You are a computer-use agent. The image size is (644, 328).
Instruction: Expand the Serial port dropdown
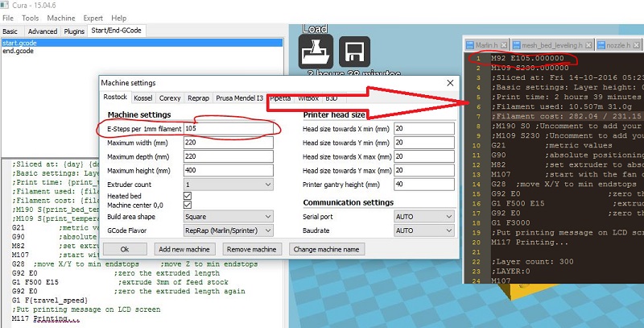[423, 217]
